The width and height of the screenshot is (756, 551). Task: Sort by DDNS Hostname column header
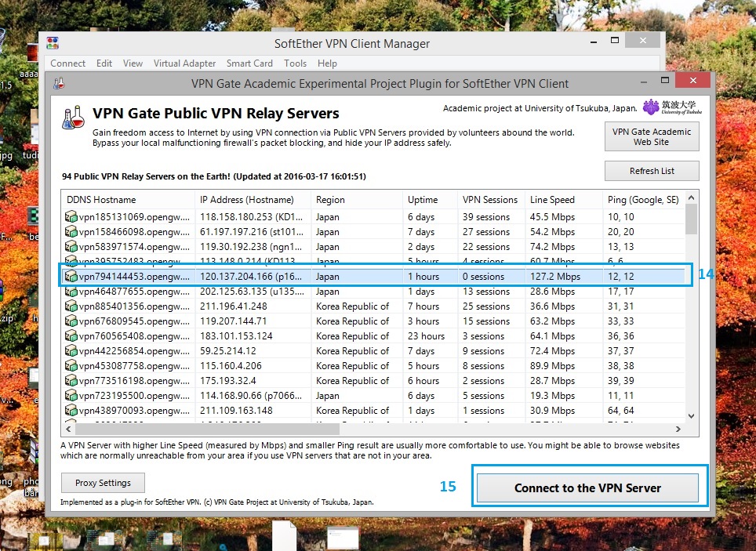point(128,200)
